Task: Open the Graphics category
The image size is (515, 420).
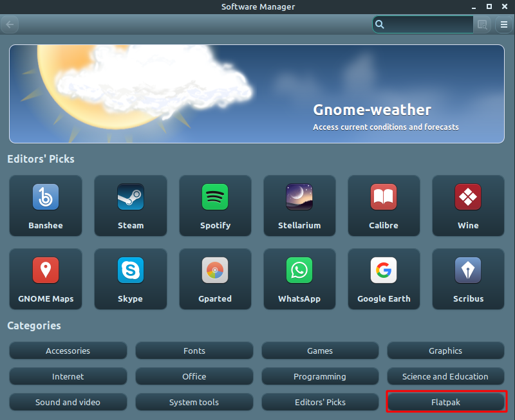Action: coord(445,351)
